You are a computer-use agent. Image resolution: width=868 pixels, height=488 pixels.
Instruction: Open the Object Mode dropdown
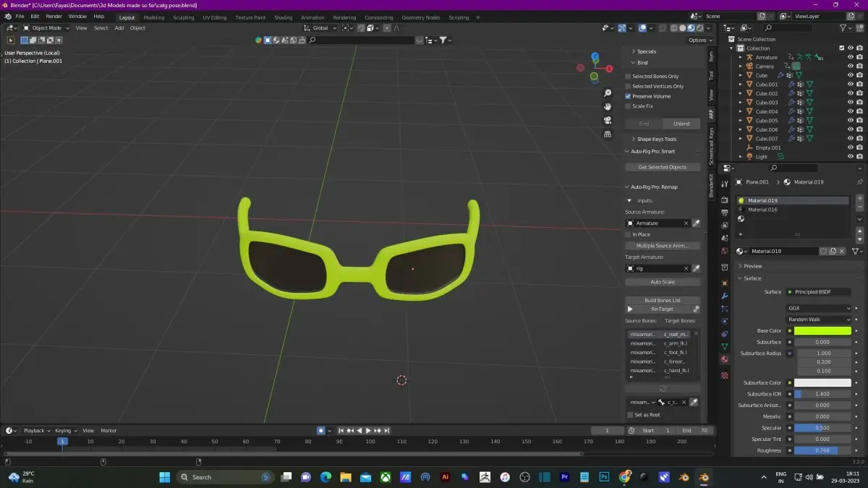coord(46,28)
